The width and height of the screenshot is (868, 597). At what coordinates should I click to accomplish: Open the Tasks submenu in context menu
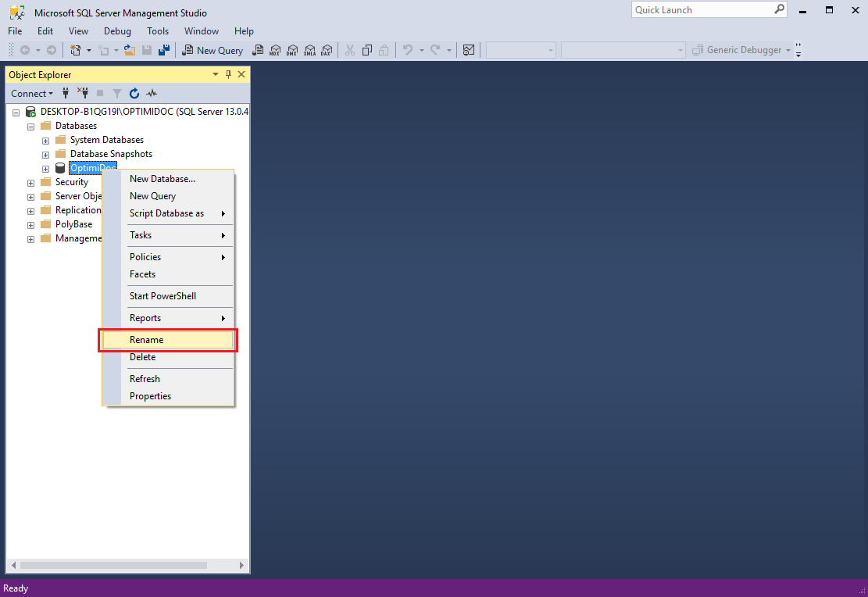click(x=141, y=235)
